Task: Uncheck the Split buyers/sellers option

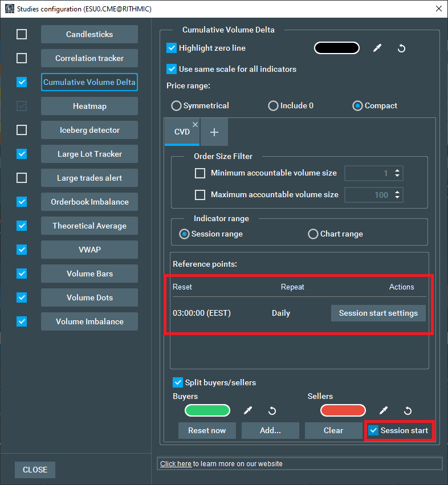Action: click(x=177, y=382)
